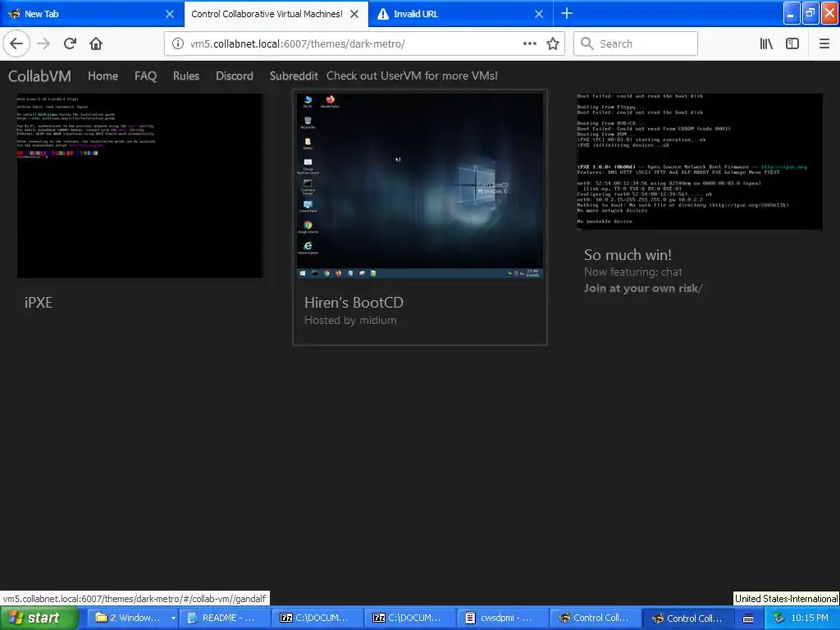The height and width of the screenshot is (630, 840).
Task: Reload the page with the refresh icon
Action: click(70, 43)
